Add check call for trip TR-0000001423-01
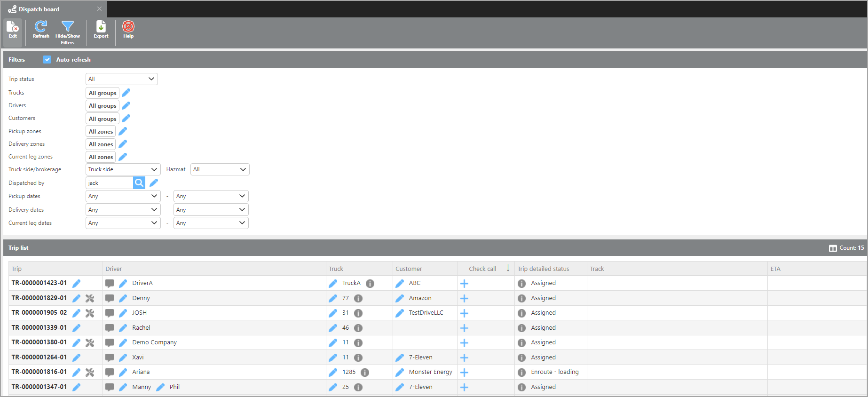This screenshot has height=397, width=868. (464, 283)
